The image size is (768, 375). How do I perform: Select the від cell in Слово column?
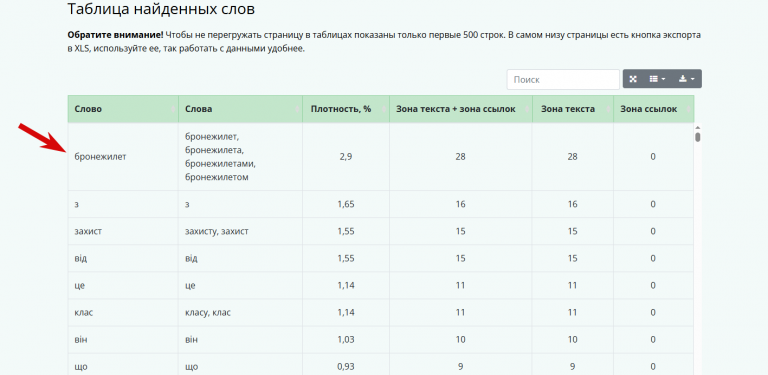pyautogui.click(x=123, y=258)
